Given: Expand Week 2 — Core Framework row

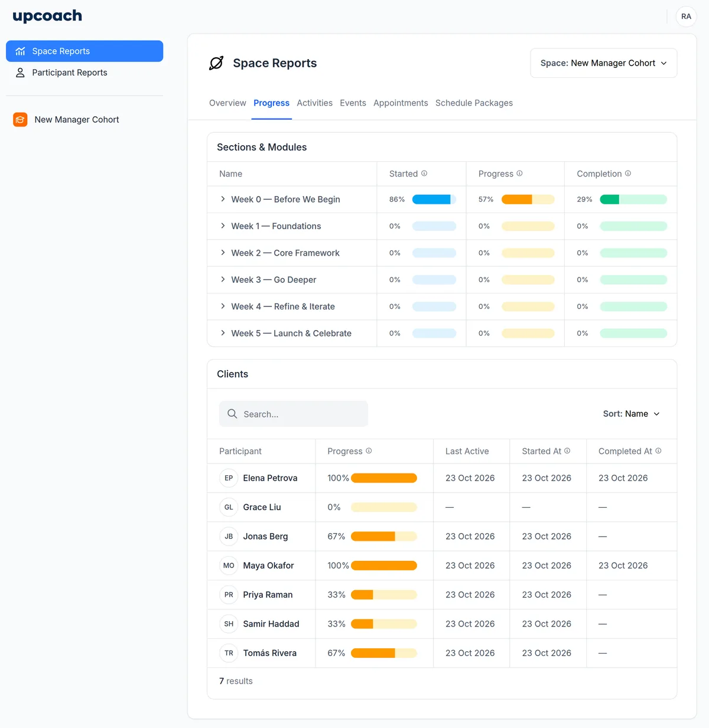Looking at the screenshot, I should [223, 253].
